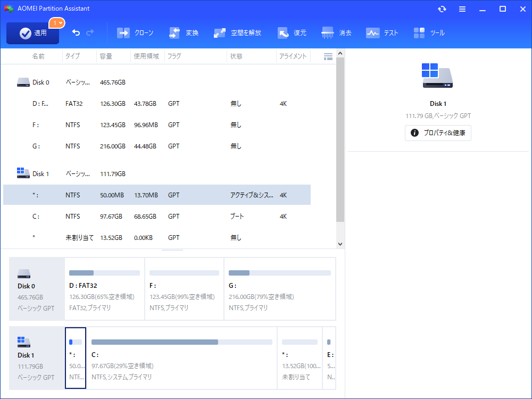532x399 pixels.
Task: Click the undo arrow icon
Action: click(x=76, y=33)
